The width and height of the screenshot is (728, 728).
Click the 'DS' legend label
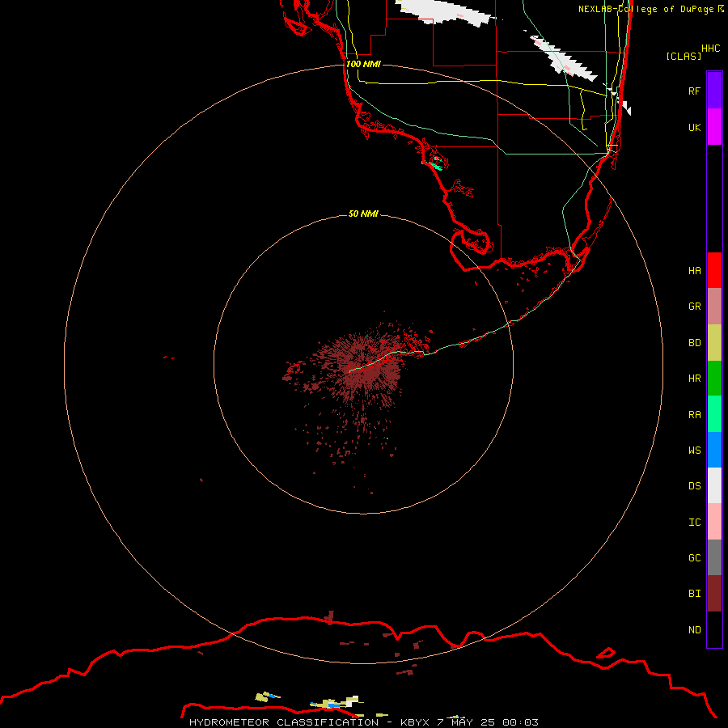[x=694, y=485]
